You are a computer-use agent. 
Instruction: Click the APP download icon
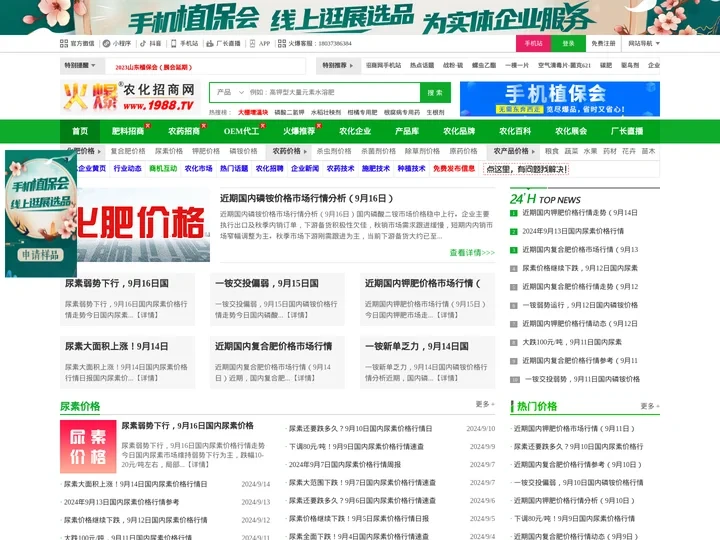[x=253, y=43]
